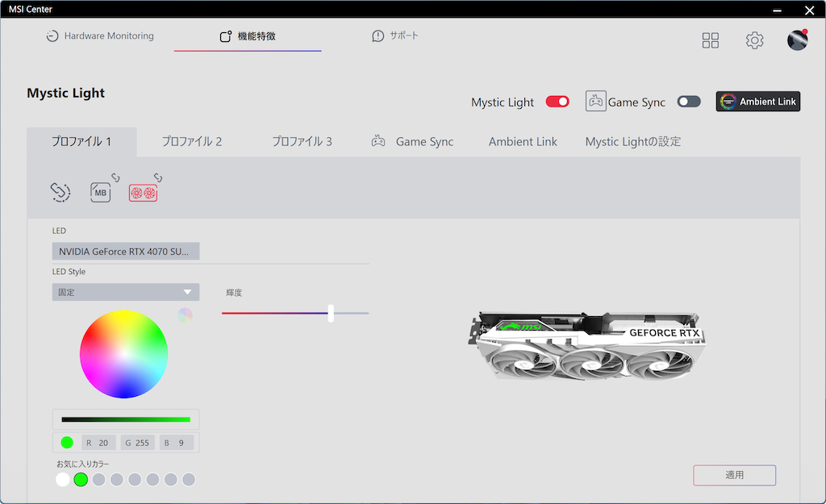
Task: Toggle link badge above graphics card icon
Action: (158, 177)
